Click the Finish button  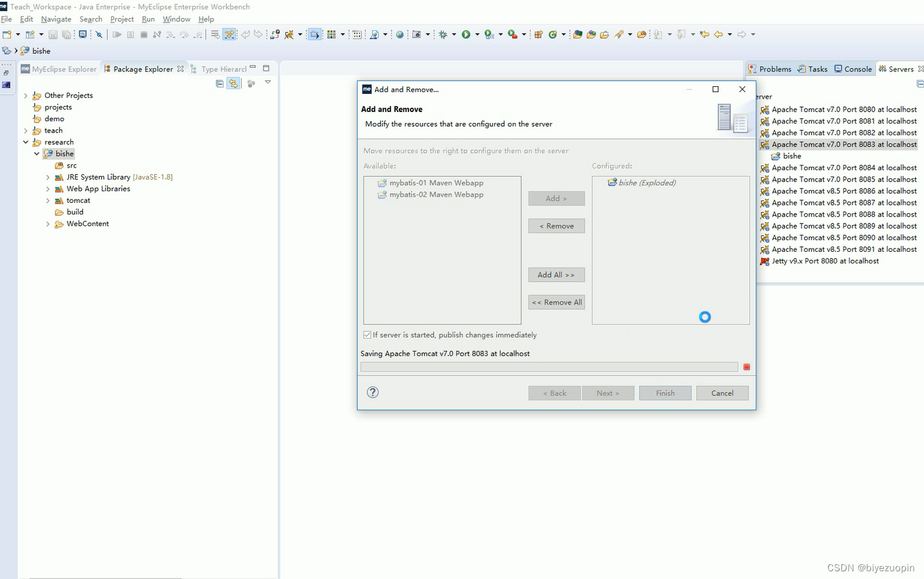[665, 393]
